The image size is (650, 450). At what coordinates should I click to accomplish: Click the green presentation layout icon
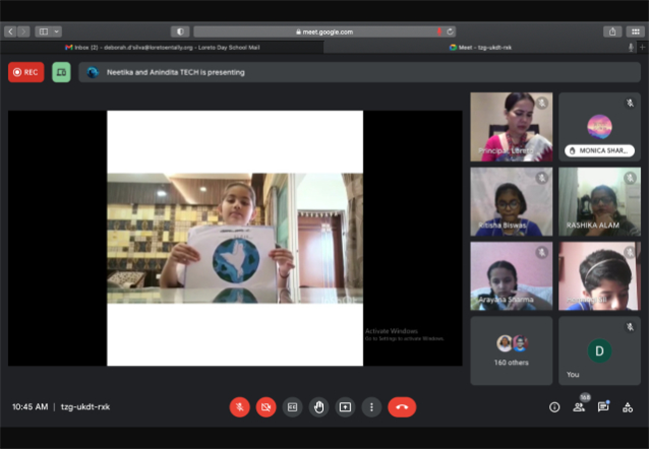coord(61,72)
